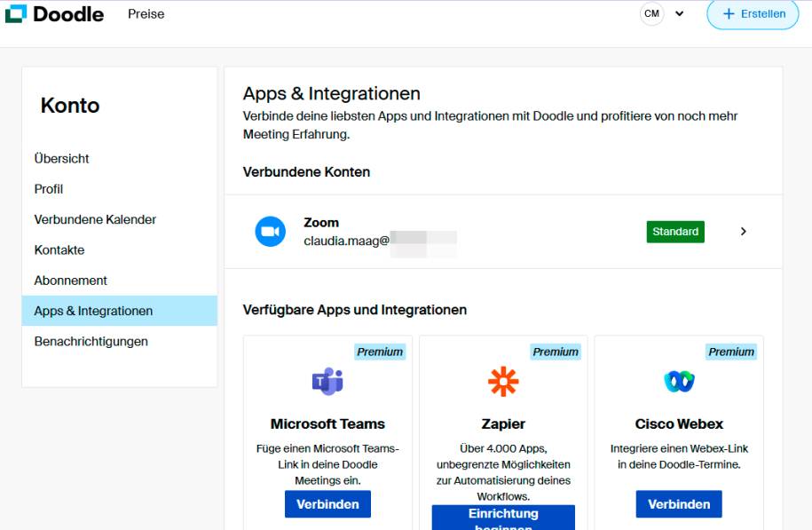Viewport: 812px width, 530px height.
Task: Click the Microsoft Teams logo
Action: [x=327, y=382]
